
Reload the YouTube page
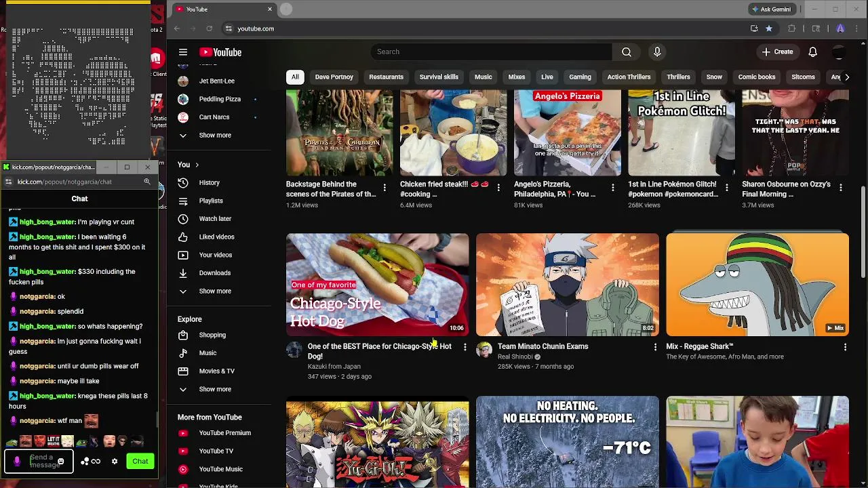[x=210, y=28]
